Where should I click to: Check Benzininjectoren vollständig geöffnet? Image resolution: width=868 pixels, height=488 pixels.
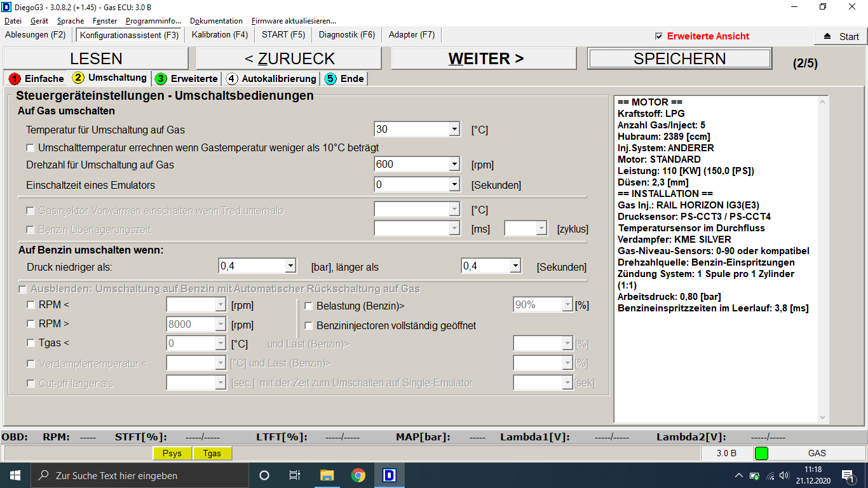tap(309, 325)
